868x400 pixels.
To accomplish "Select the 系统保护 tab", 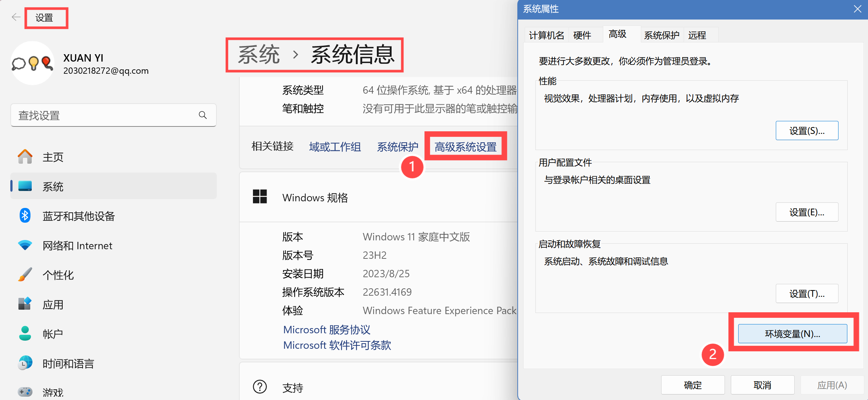I will coord(662,35).
